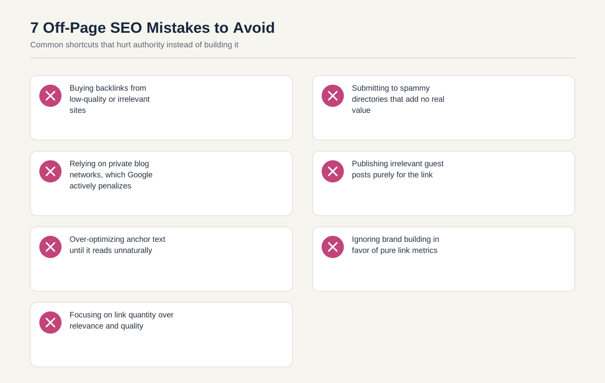Click the X icon beside Focusing on link quantity
Screen dimensions: 605x383
pos(50,322)
